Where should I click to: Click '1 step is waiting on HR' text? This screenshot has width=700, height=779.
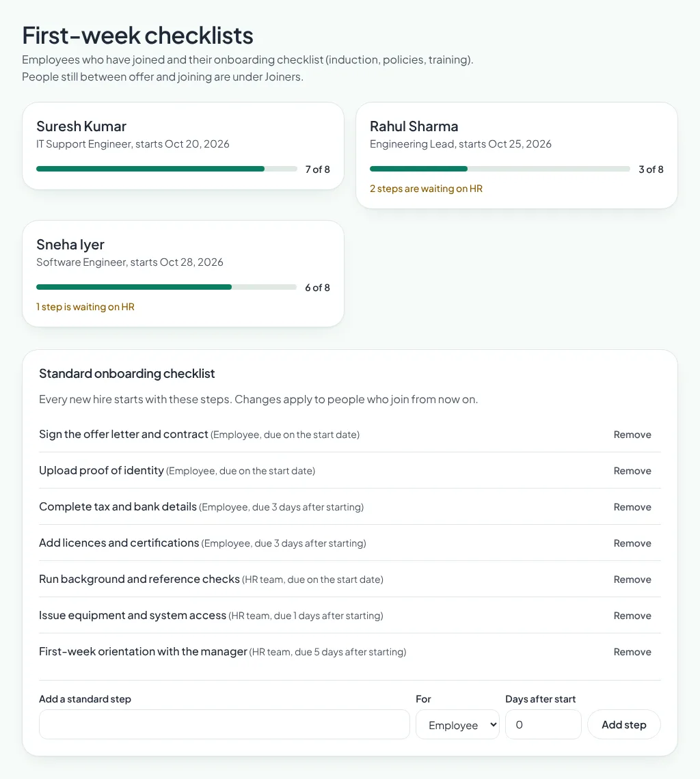click(85, 307)
